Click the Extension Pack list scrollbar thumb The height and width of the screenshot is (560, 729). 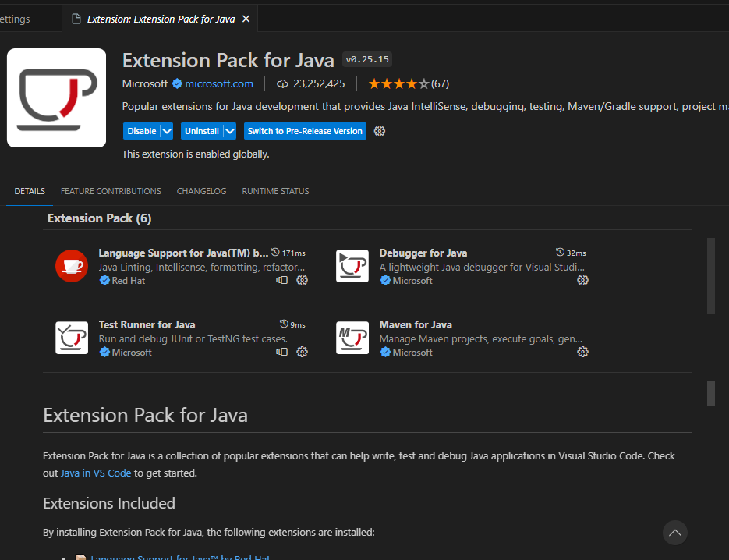point(710,275)
